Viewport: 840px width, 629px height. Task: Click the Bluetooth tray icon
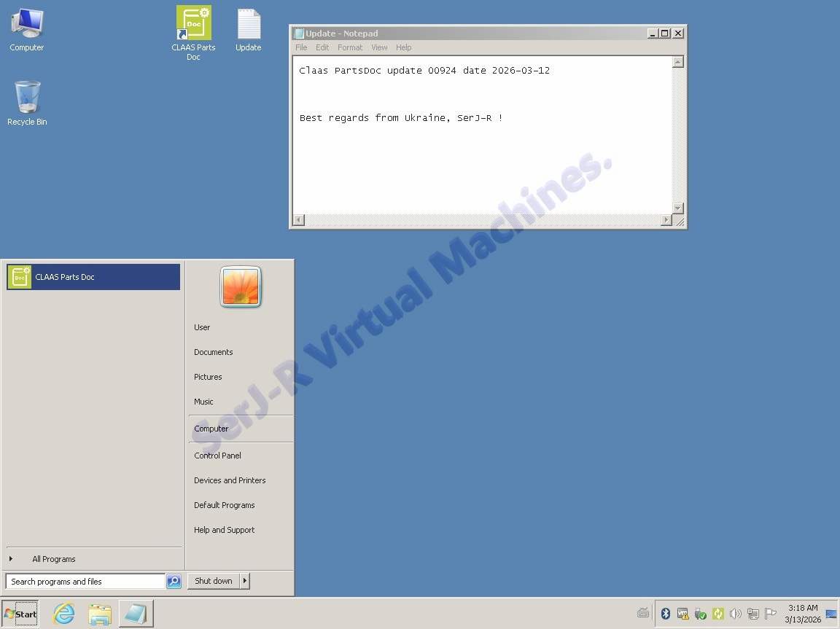665,614
